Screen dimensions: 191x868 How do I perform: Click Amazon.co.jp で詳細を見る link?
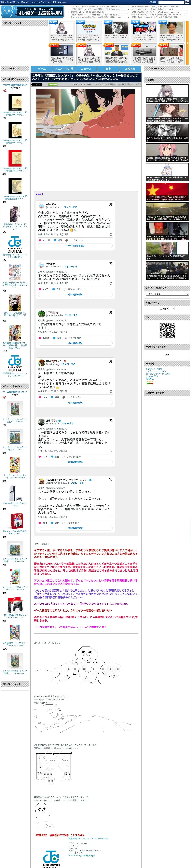click(82, 856)
